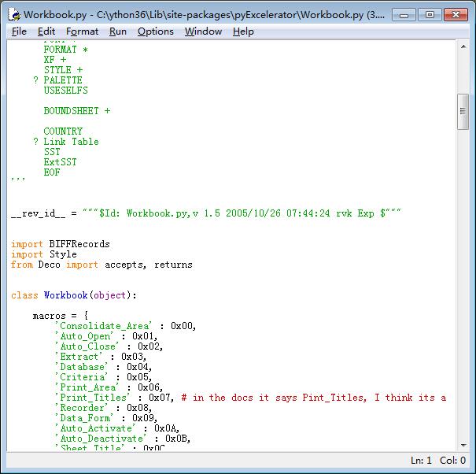
Task: Open the Run menu
Action: coord(118,31)
